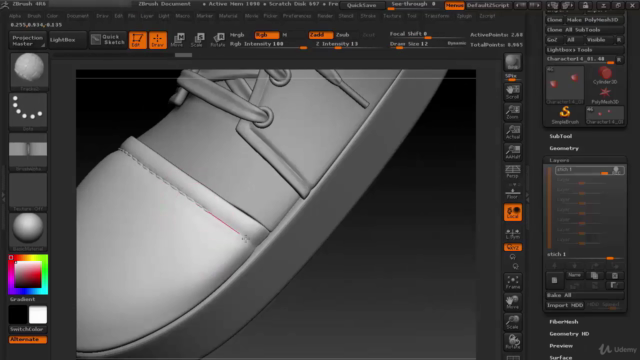Click the right shelf Move view icon
640x360 pixels.
[513, 302]
